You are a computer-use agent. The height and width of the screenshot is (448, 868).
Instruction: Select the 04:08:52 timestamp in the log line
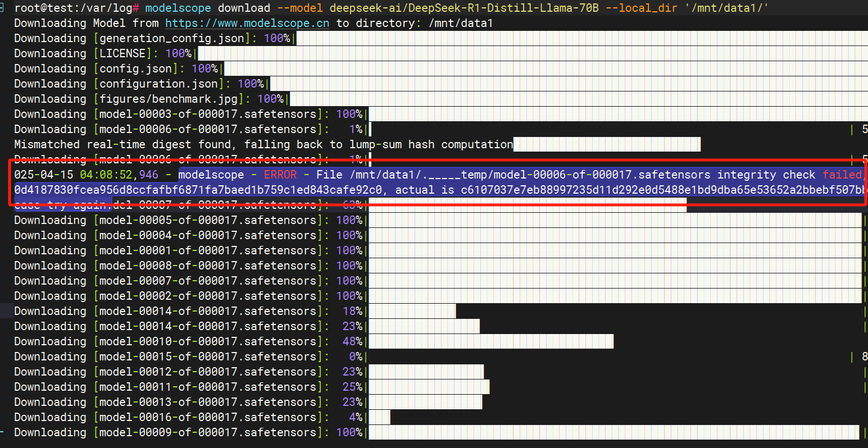(106, 175)
